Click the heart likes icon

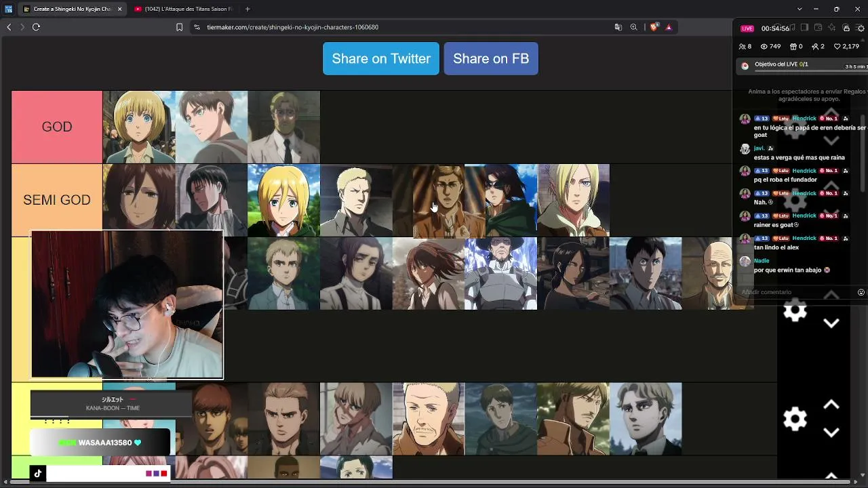tap(837, 47)
